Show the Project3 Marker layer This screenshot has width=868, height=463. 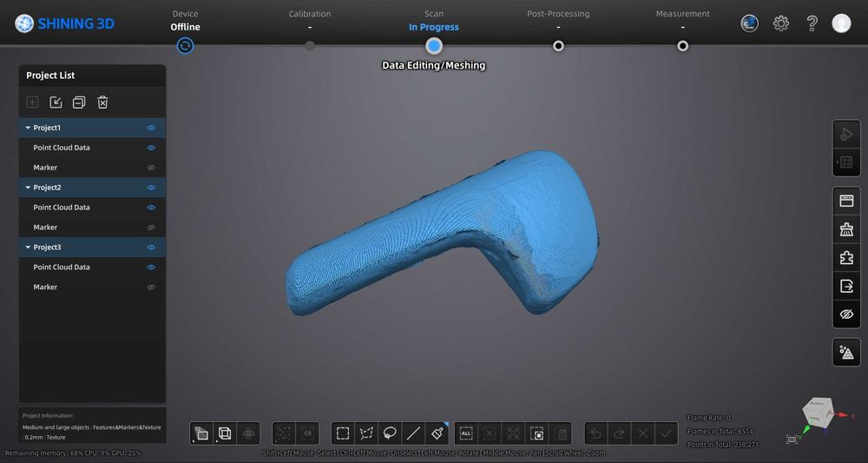[151, 288]
